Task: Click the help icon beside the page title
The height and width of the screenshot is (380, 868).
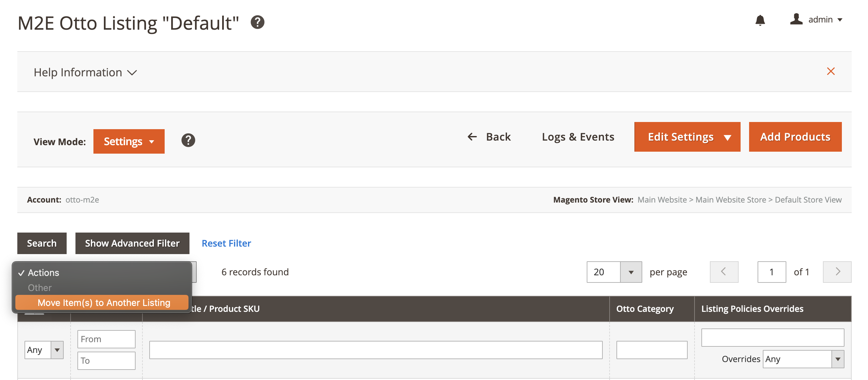Action: pos(257,22)
